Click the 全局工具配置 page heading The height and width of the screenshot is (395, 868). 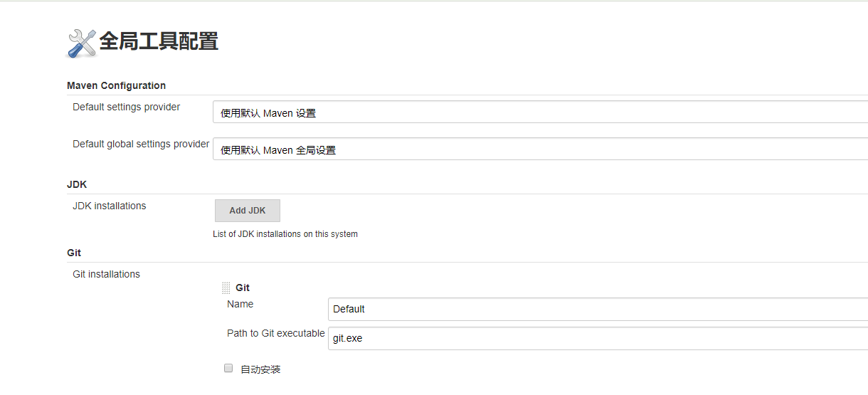pos(159,41)
